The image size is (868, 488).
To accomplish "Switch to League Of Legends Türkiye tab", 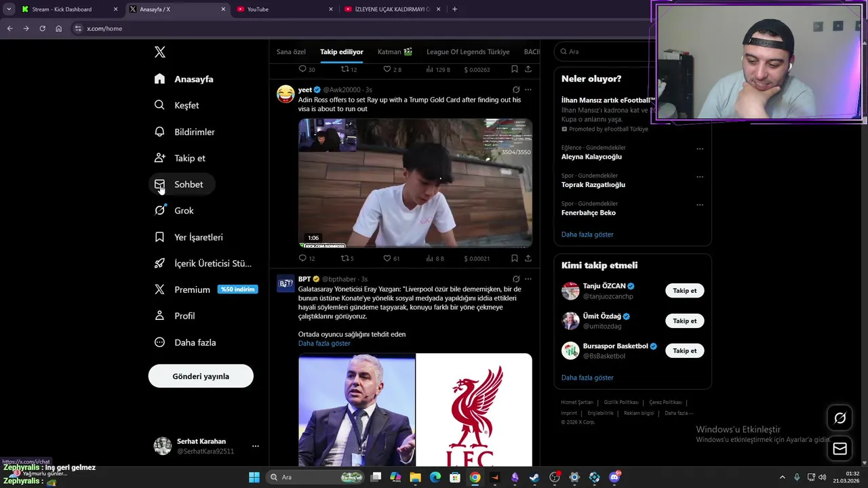I will [x=468, y=52].
